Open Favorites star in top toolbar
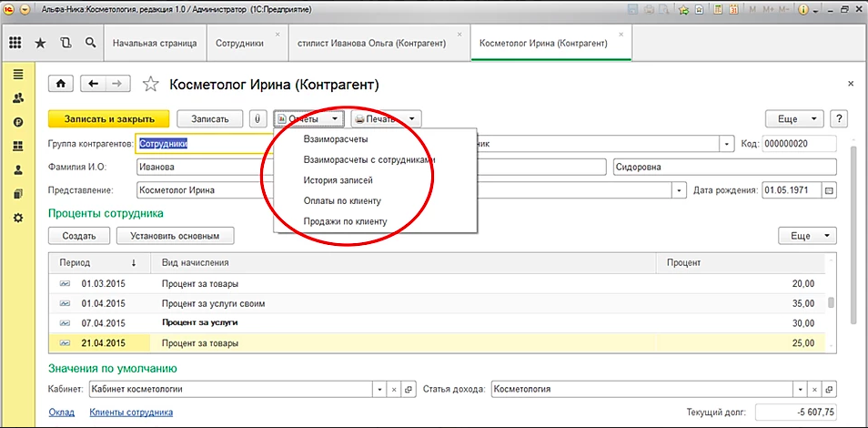 pyautogui.click(x=40, y=43)
